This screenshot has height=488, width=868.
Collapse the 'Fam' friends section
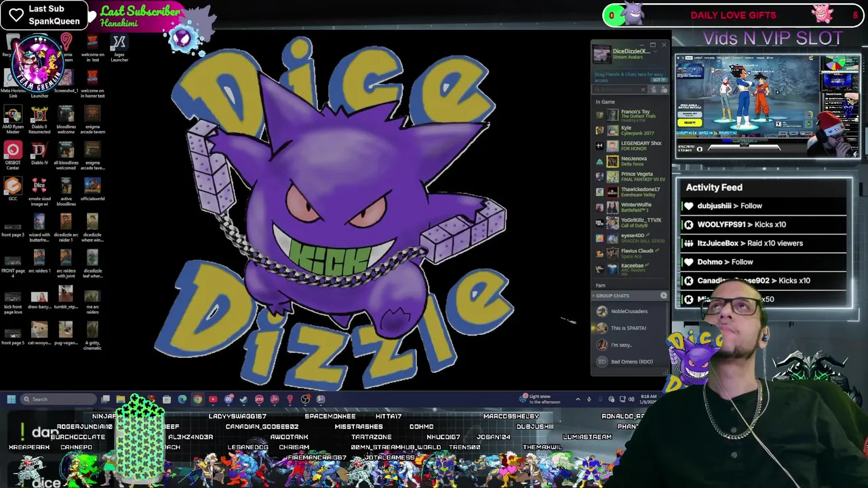600,285
